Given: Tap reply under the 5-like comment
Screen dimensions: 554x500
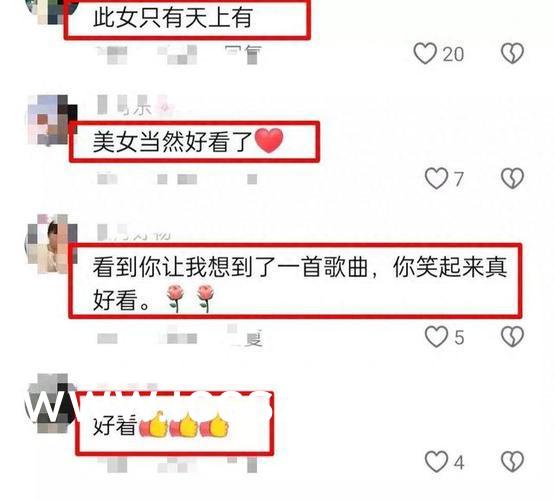Looking at the screenshot, I should 247,337.
